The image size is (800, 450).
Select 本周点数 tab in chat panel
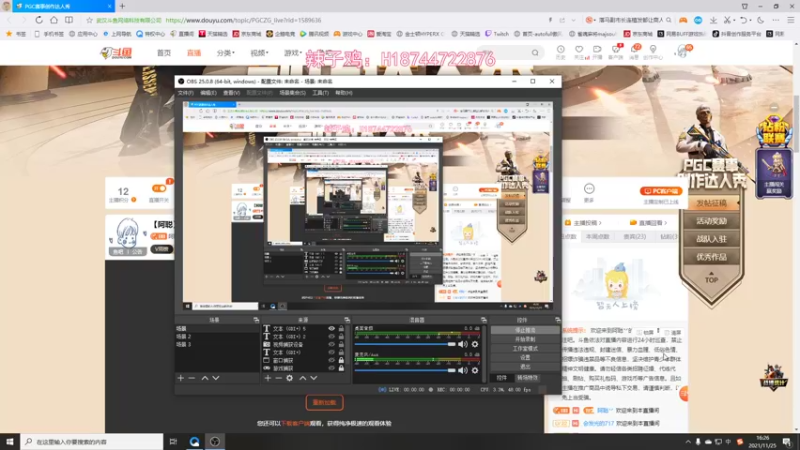click(x=597, y=237)
